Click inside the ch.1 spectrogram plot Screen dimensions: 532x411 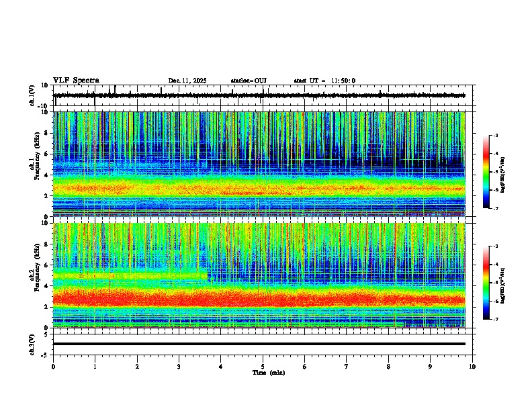click(259, 164)
